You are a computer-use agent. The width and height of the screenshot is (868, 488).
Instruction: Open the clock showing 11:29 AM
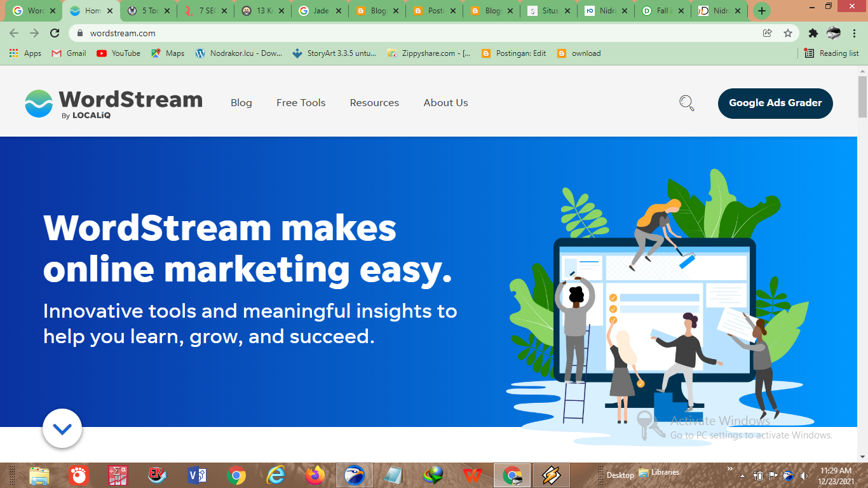pos(836,475)
